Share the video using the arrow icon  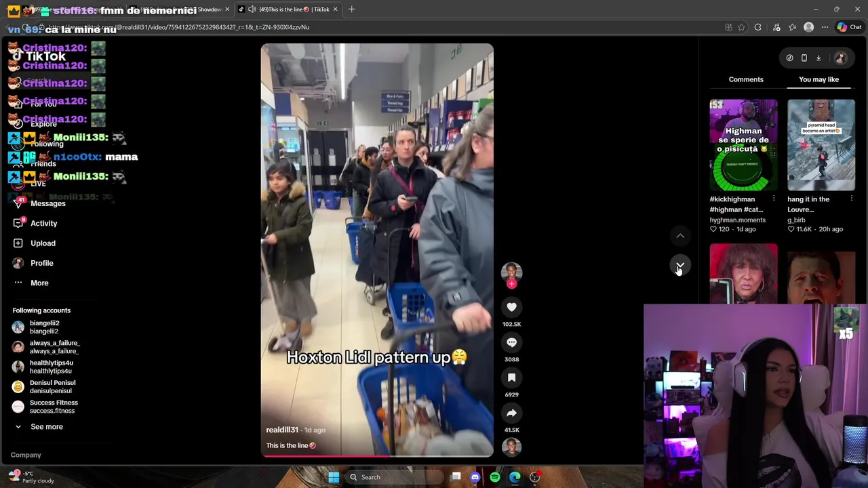coord(511,413)
